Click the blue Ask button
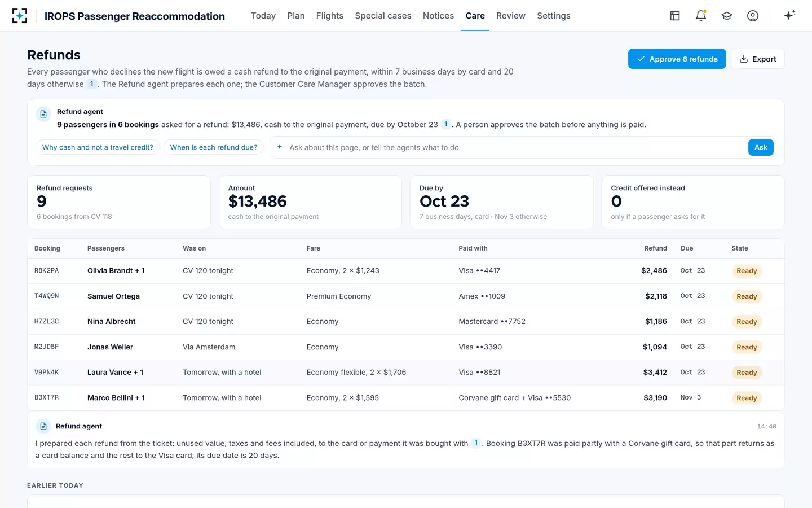This screenshot has height=508, width=812. point(761,147)
